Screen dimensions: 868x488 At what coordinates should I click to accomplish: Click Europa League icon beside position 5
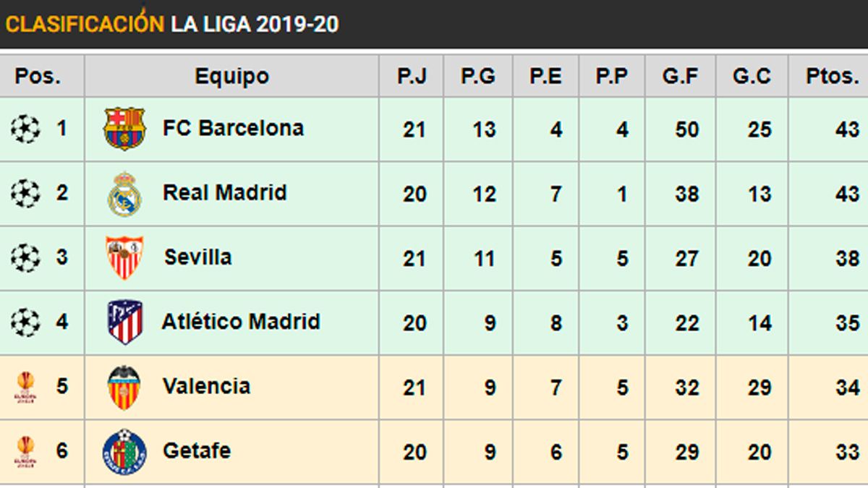25,387
